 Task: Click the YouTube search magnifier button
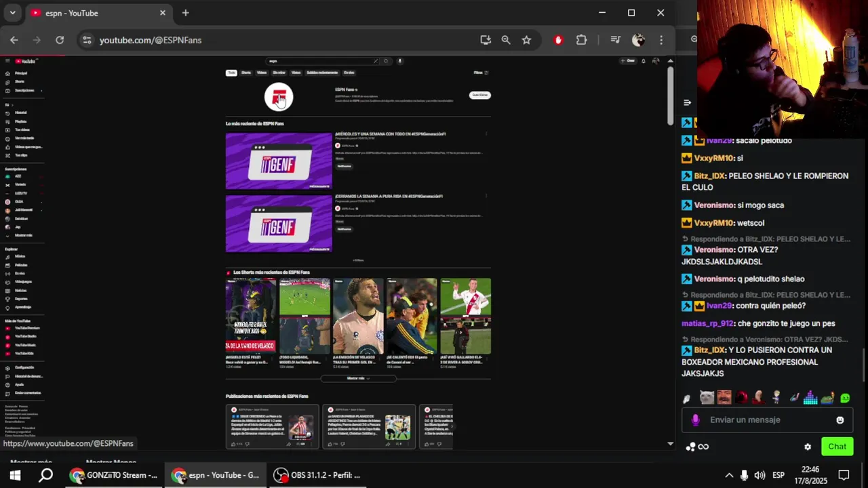coord(386,61)
